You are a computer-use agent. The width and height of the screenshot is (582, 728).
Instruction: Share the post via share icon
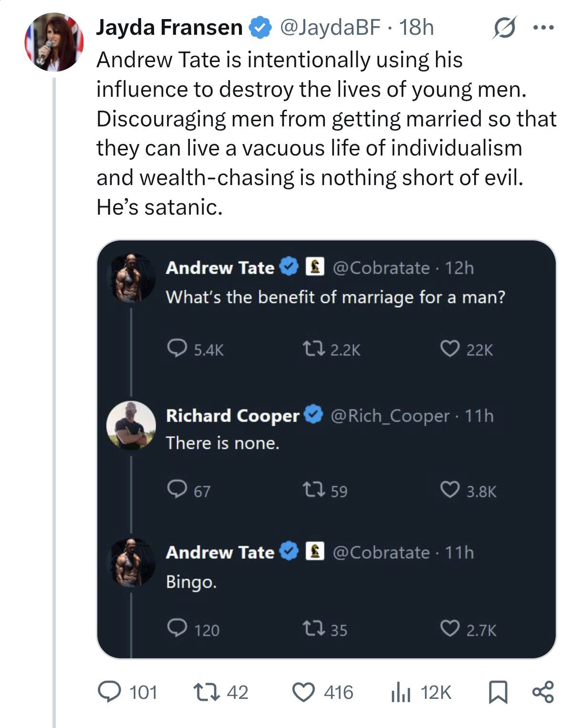(543, 692)
